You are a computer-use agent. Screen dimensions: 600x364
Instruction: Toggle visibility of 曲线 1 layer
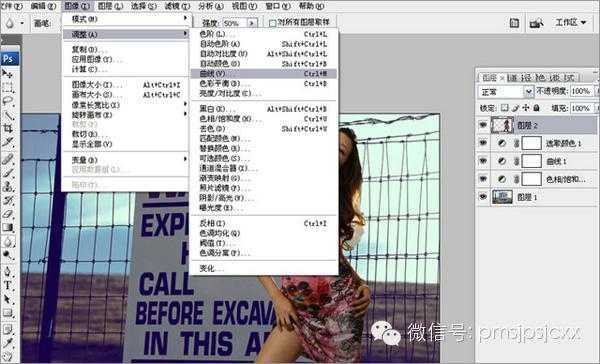tap(483, 161)
